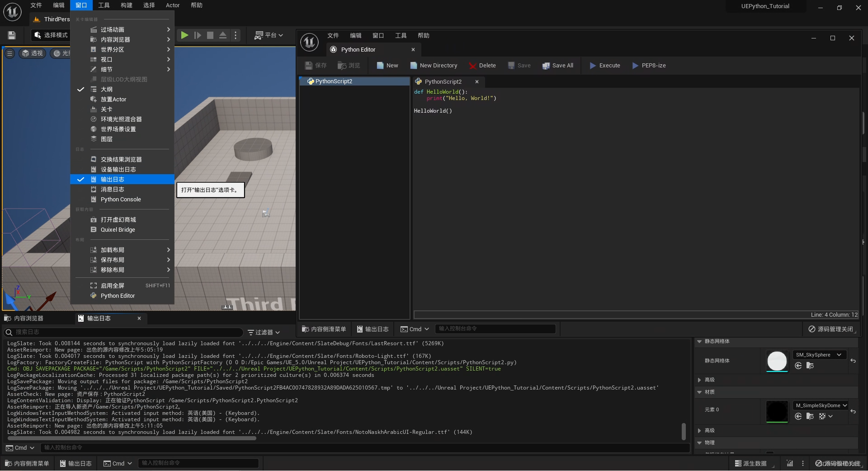This screenshot has width=868, height=471.
Task: Click 选择模式 selection mode button
Action: click(x=51, y=35)
